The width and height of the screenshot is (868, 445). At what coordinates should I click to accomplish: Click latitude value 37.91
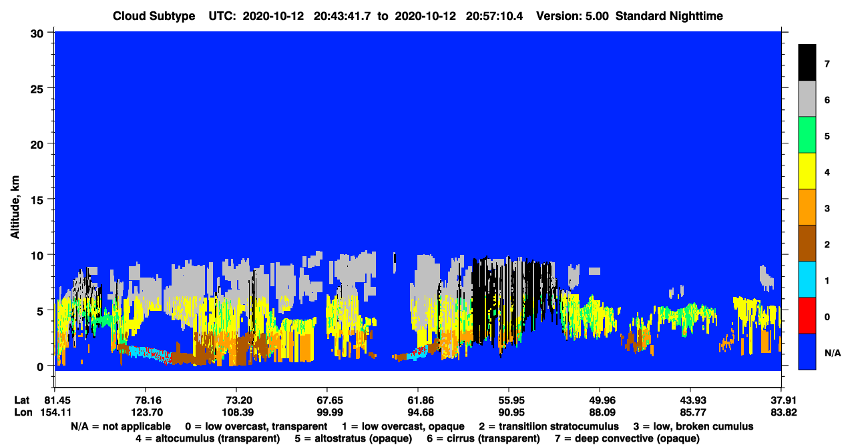tap(781, 400)
